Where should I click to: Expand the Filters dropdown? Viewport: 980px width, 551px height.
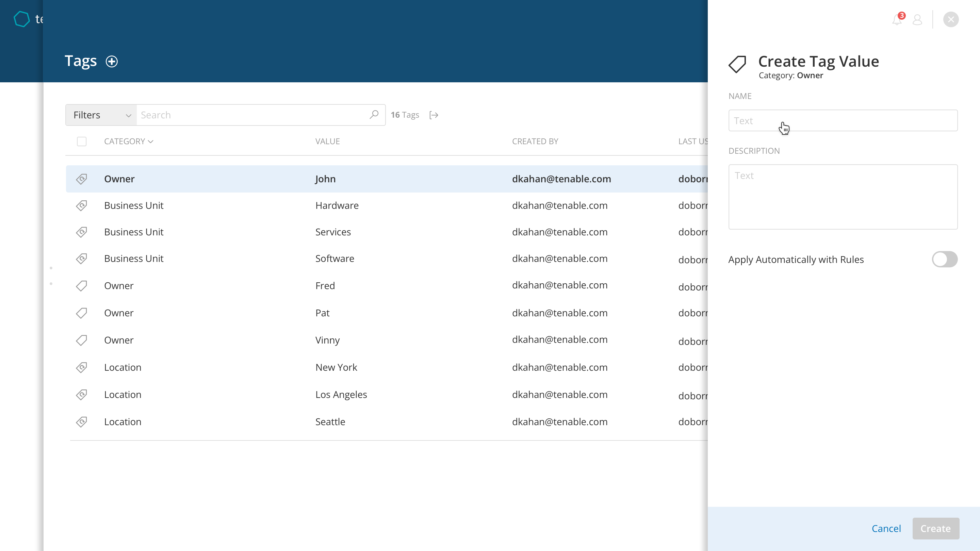tap(101, 115)
